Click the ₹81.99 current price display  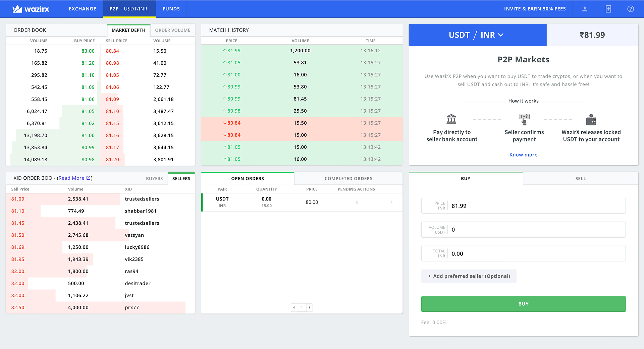592,35
